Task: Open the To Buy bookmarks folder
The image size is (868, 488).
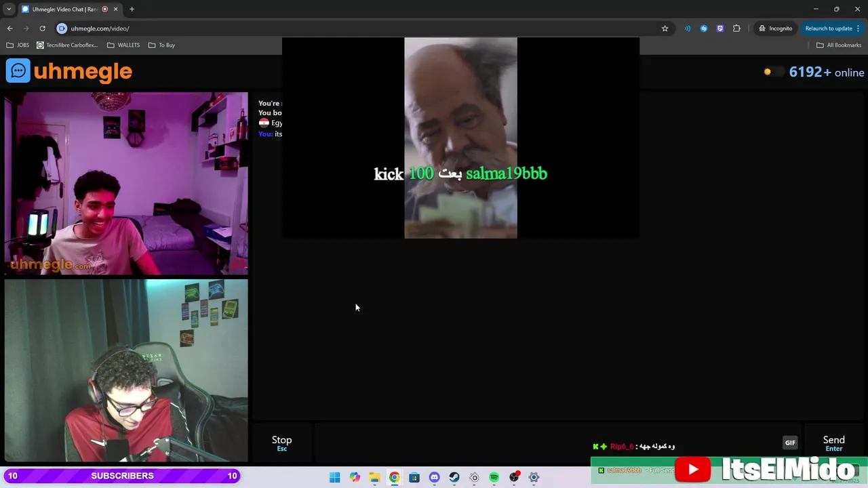Action: [x=161, y=45]
